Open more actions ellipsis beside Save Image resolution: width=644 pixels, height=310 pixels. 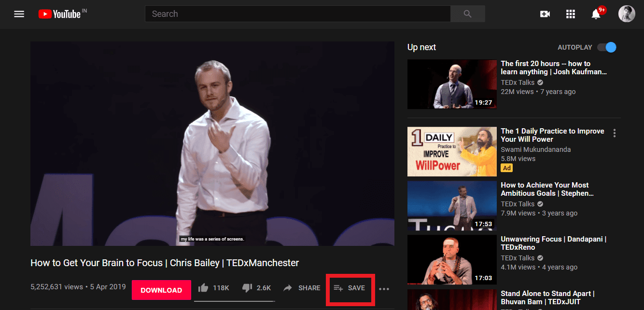coord(384,289)
